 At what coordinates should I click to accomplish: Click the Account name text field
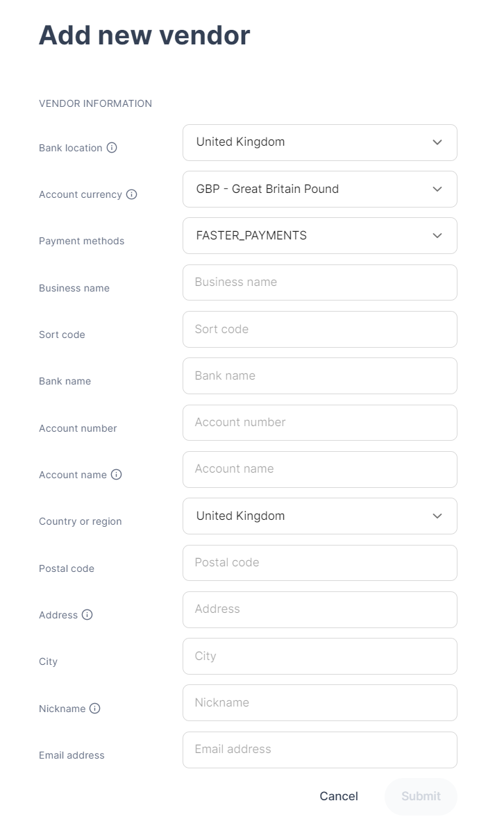point(319,469)
